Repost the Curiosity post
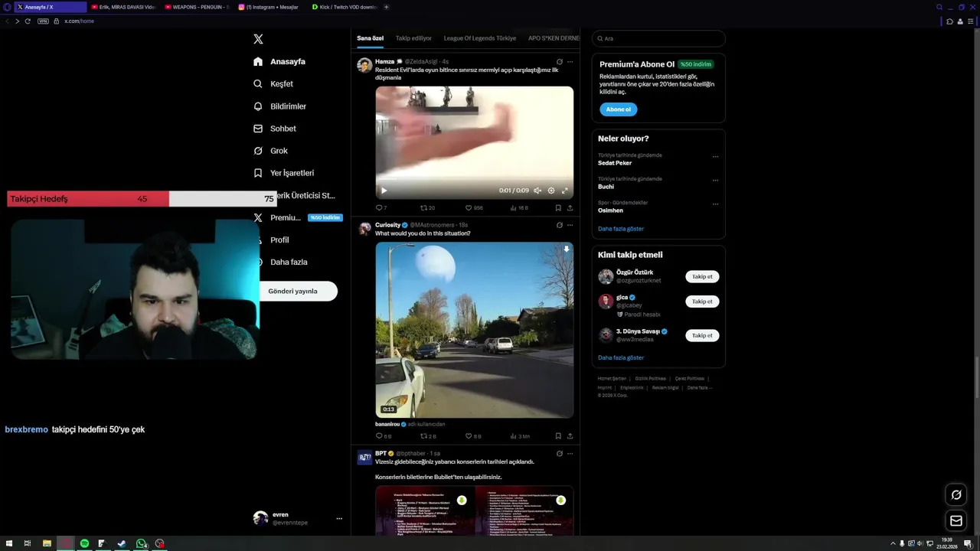This screenshot has height=551, width=980. [x=428, y=436]
